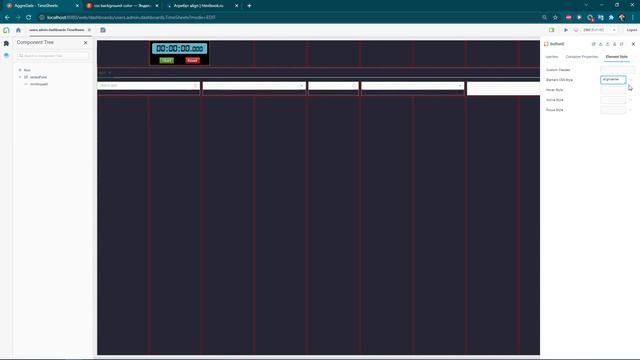This screenshot has width=640, height=360.
Task: Click the first icon in properties header
Action: 593,44
